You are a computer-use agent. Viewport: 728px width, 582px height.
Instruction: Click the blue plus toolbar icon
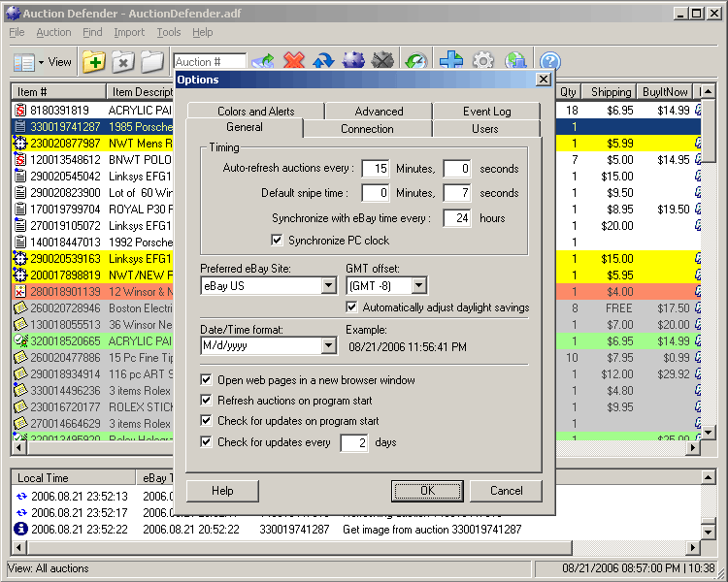coord(450,61)
